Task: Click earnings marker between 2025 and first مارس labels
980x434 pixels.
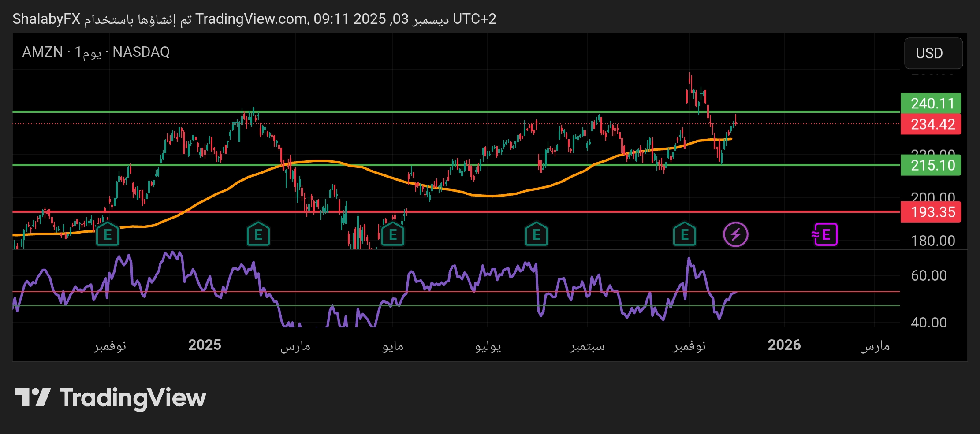Action: point(258,234)
